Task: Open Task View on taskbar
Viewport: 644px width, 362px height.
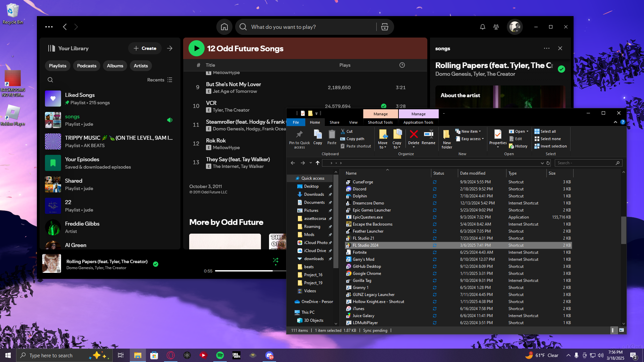Action: (x=121, y=355)
